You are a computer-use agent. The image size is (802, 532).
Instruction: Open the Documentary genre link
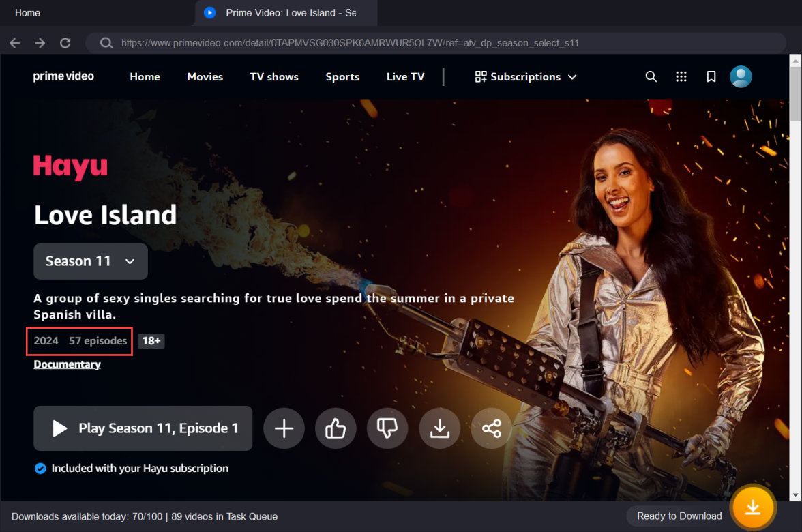(67, 364)
